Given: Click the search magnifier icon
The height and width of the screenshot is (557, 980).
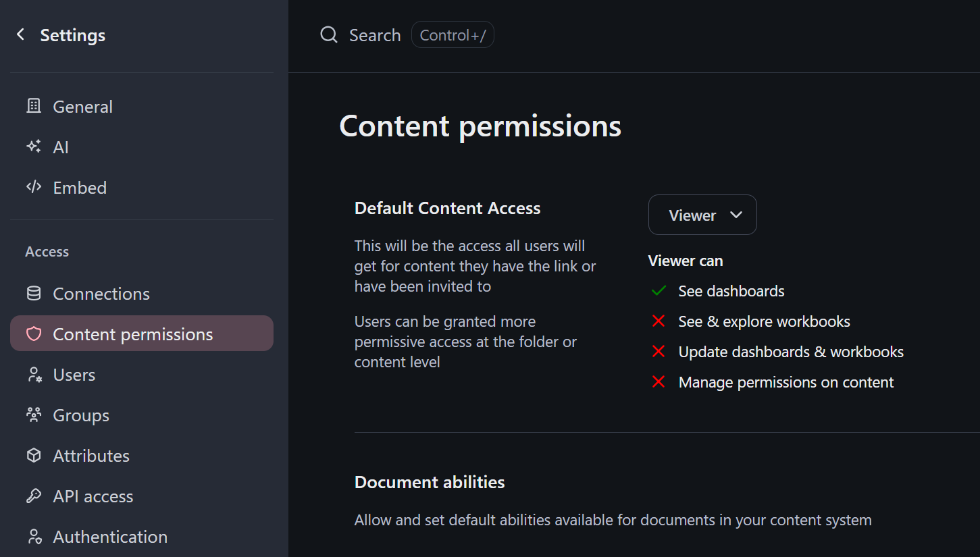Looking at the screenshot, I should (329, 35).
